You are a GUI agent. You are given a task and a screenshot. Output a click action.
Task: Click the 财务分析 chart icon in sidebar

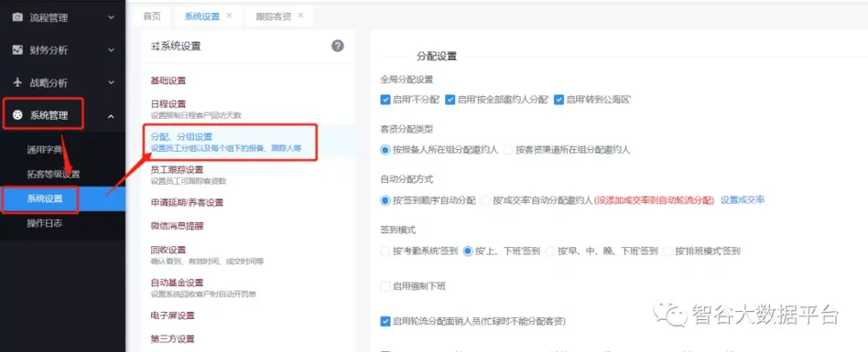17,49
